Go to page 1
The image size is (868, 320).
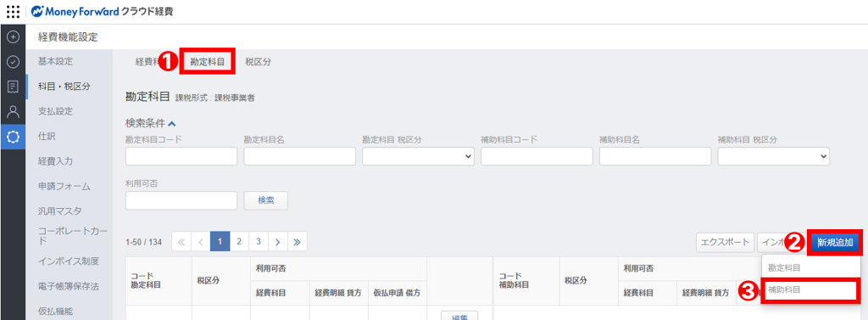coord(220,242)
